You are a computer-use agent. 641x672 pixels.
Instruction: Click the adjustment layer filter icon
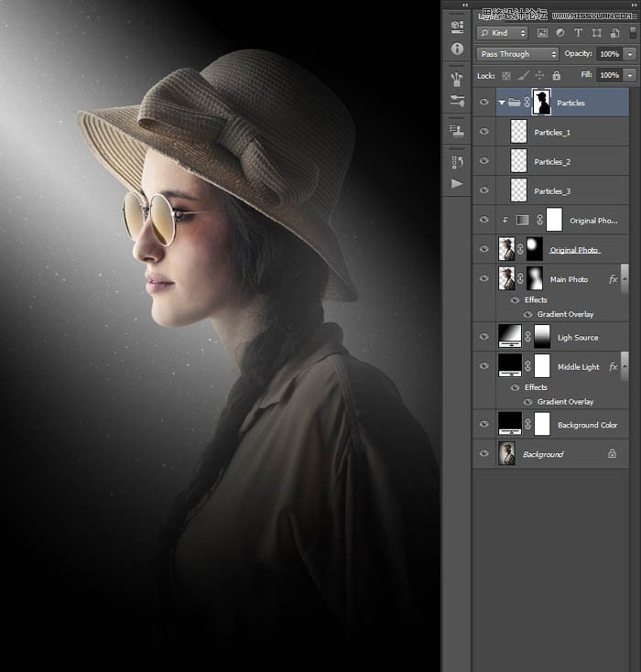point(560,33)
